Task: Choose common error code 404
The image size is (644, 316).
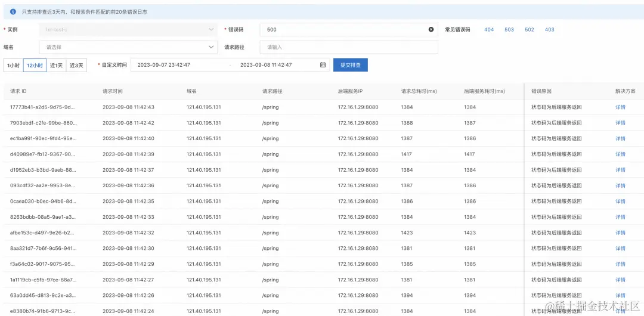Action: pos(489,30)
